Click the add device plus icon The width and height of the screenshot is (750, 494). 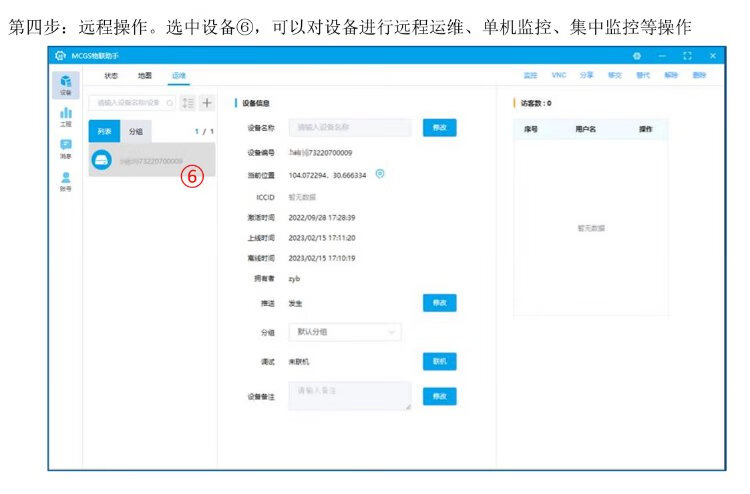click(207, 102)
